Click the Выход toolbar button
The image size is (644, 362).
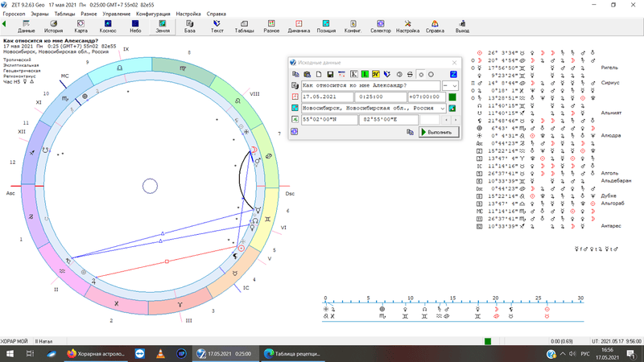coord(462,27)
